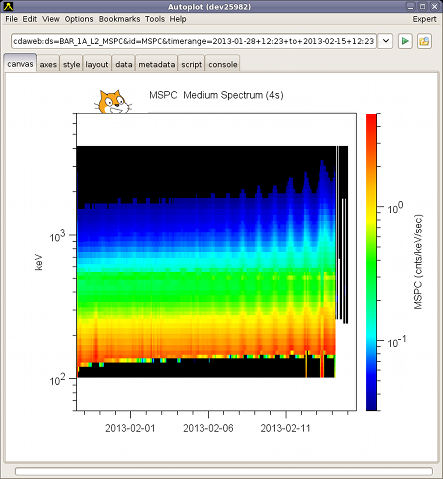Close the Autoplot window
Viewport: 443px width, 479px height.
click(x=434, y=6)
